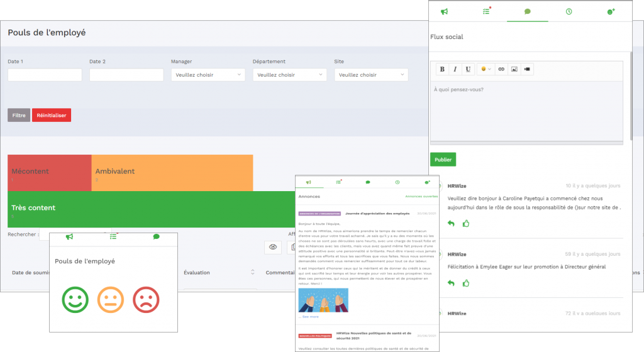
Task: Click the Publier button
Action: 443,160
